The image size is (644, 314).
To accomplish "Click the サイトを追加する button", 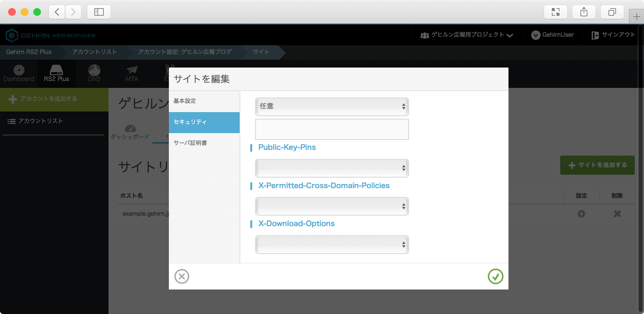I will point(597,165).
